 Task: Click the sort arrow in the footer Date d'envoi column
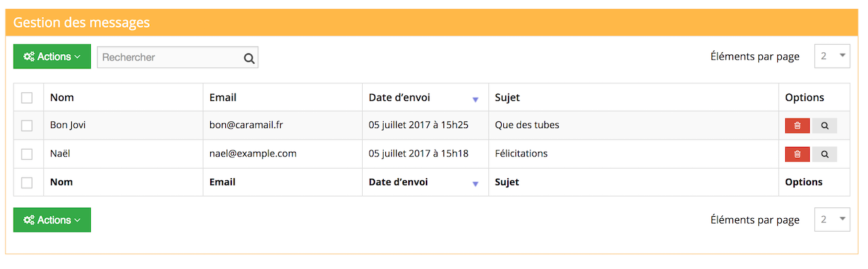pos(475,184)
